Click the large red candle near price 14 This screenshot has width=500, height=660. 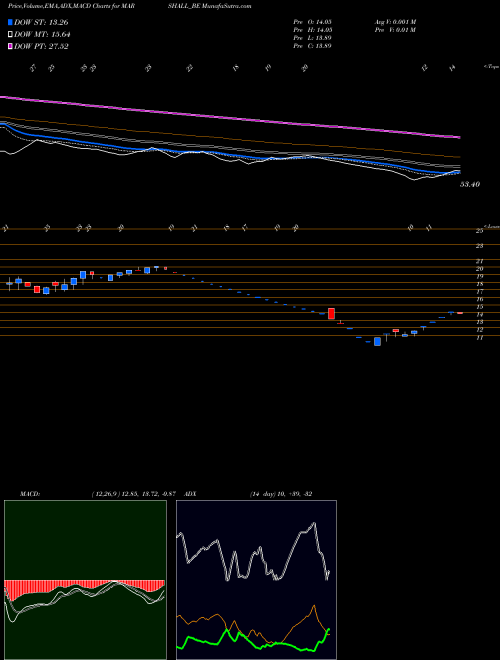tap(332, 314)
